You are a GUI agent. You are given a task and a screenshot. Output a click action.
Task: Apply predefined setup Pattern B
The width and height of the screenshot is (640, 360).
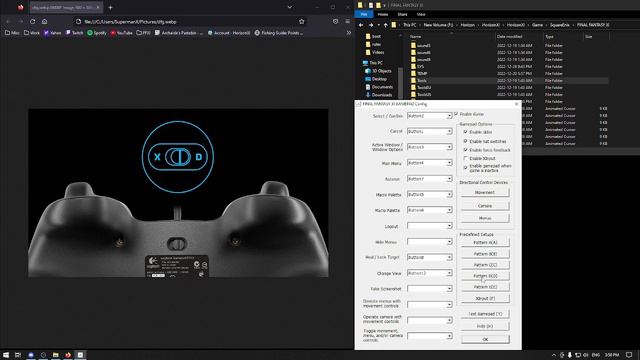[x=485, y=254]
